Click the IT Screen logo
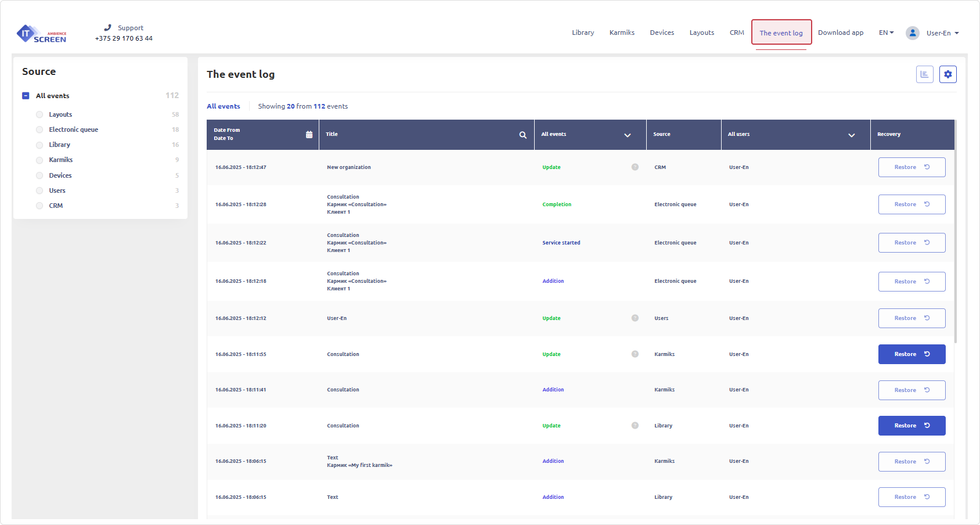Screen dimensions: 980x525 click(x=41, y=33)
